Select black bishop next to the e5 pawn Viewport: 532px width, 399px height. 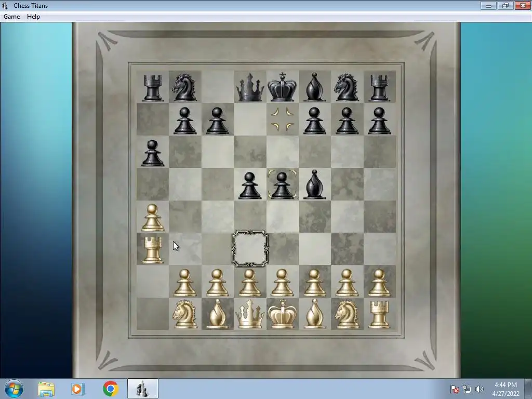coord(314,184)
